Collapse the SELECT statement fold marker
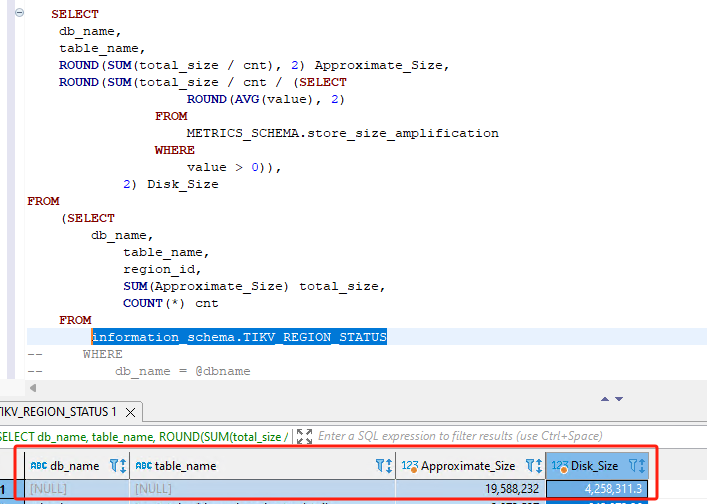The image size is (707, 504). click(x=20, y=15)
